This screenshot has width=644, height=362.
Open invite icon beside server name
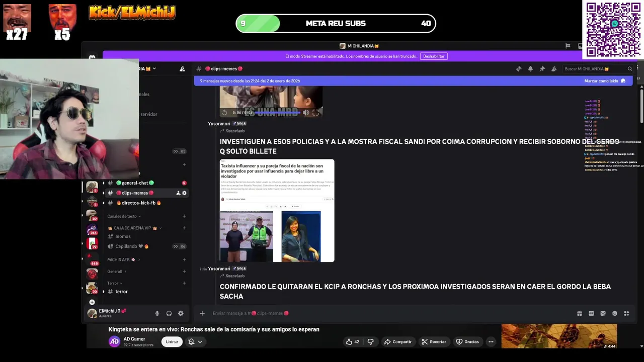[x=182, y=69]
